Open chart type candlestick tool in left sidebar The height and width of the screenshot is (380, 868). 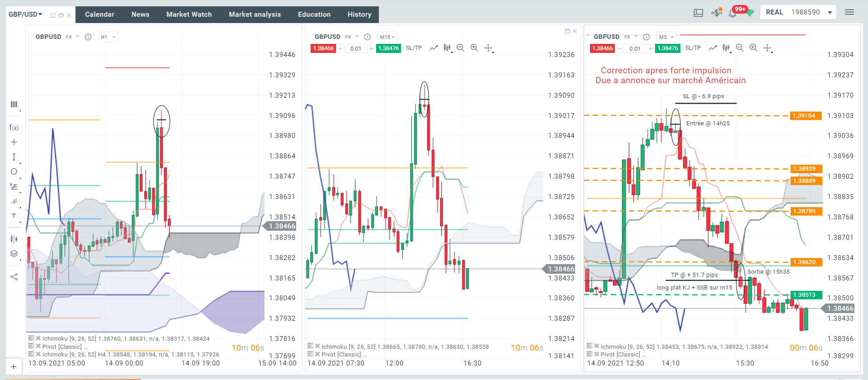coord(14,239)
